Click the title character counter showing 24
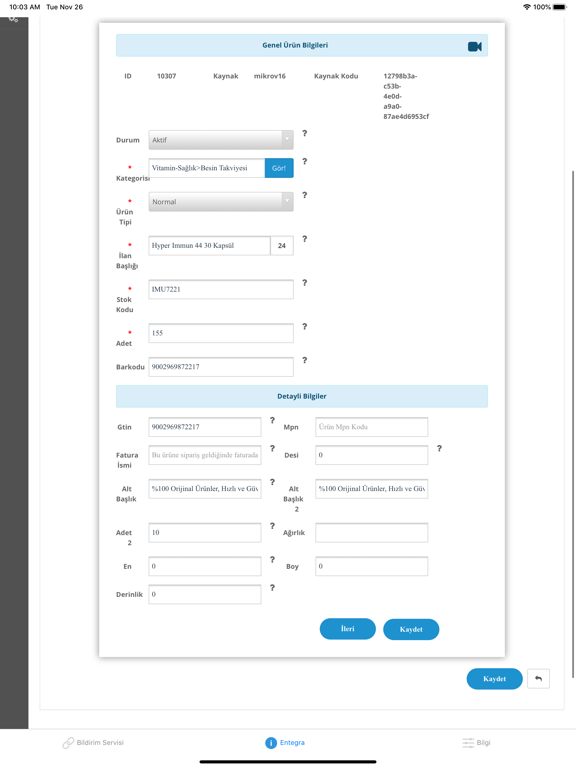 pyautogui.click(x=282, y=245)
